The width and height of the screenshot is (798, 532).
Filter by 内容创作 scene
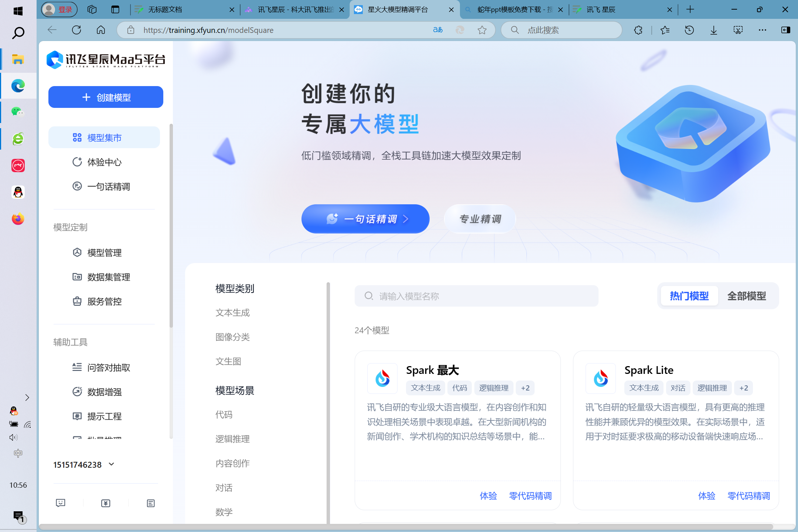point(233,463)
